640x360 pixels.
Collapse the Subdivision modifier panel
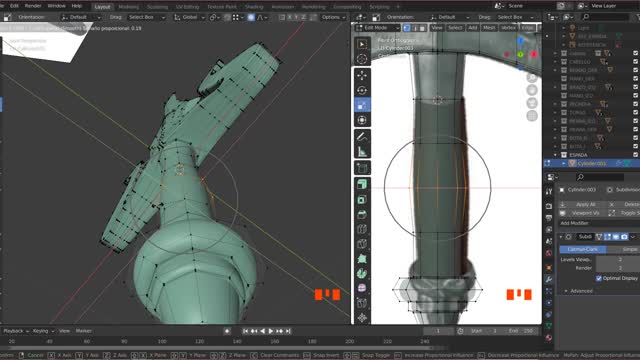click(x=561, y=237)
